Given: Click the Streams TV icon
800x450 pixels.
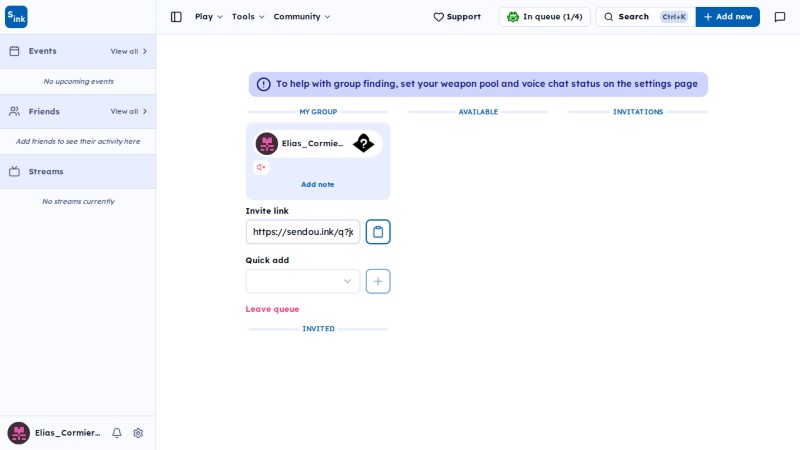Looking at the screenshot, I should pyautogui.click(x=14, y=171).
